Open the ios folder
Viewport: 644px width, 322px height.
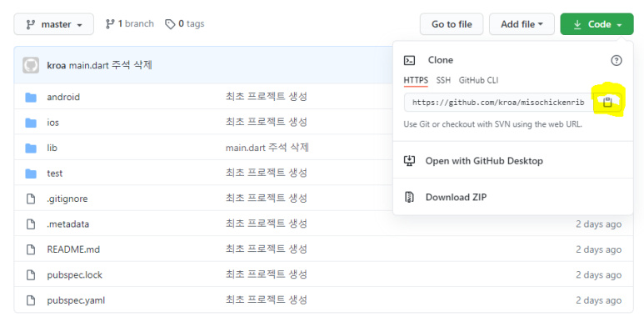tap(53, 123)
